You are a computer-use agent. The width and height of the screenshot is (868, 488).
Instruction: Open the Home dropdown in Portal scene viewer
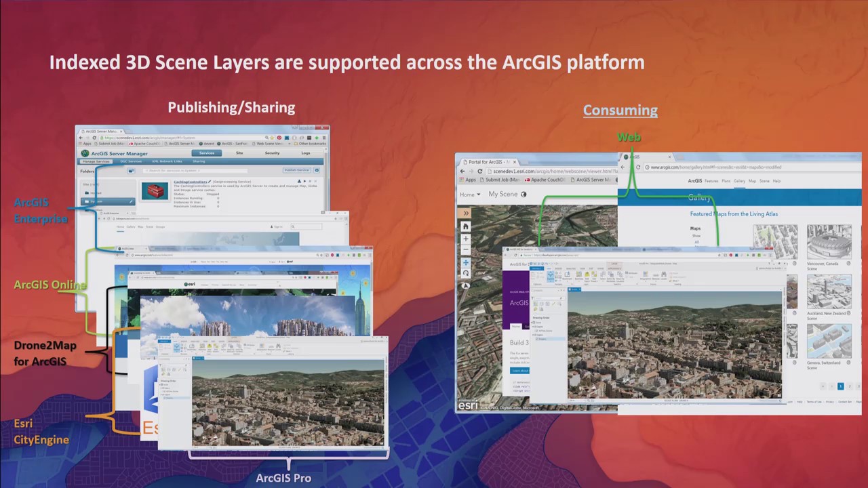[469, 195]
